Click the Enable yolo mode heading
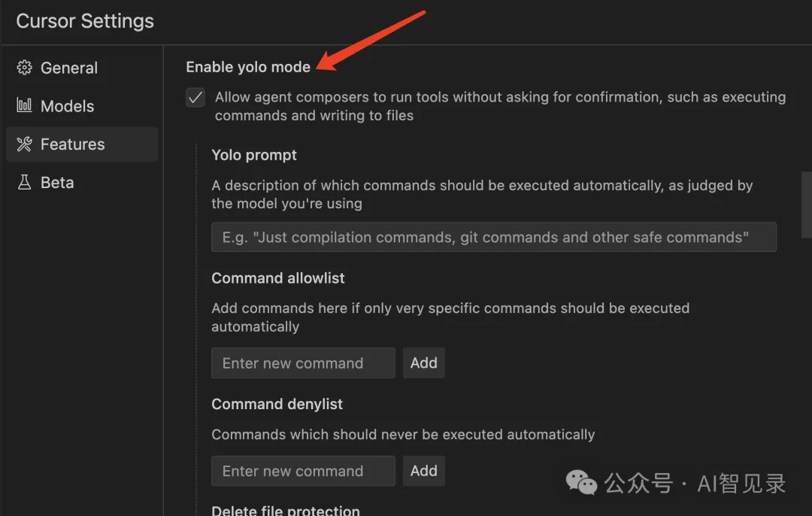This screenshot has width=812, height=516. coord(248,68)
